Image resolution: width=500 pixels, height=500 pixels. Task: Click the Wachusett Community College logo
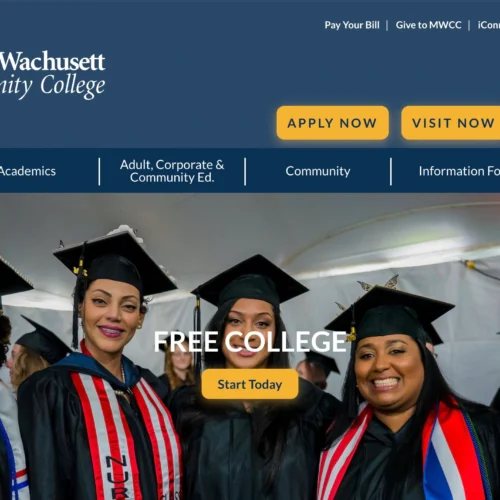click(52, 75)
